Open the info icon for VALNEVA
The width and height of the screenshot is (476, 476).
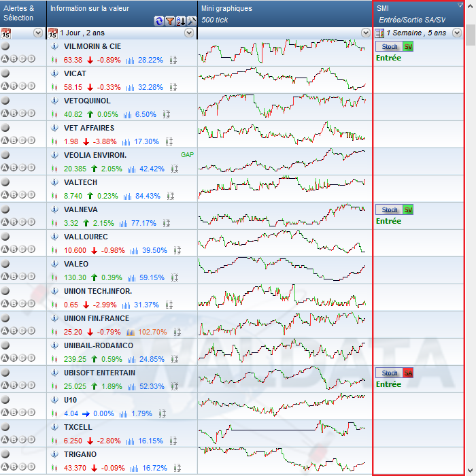(x=54, y=209)
